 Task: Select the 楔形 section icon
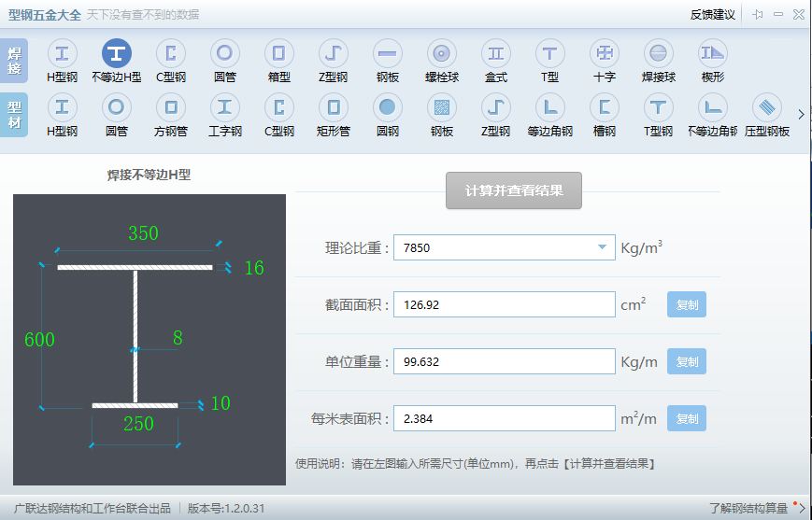[713, 53]
